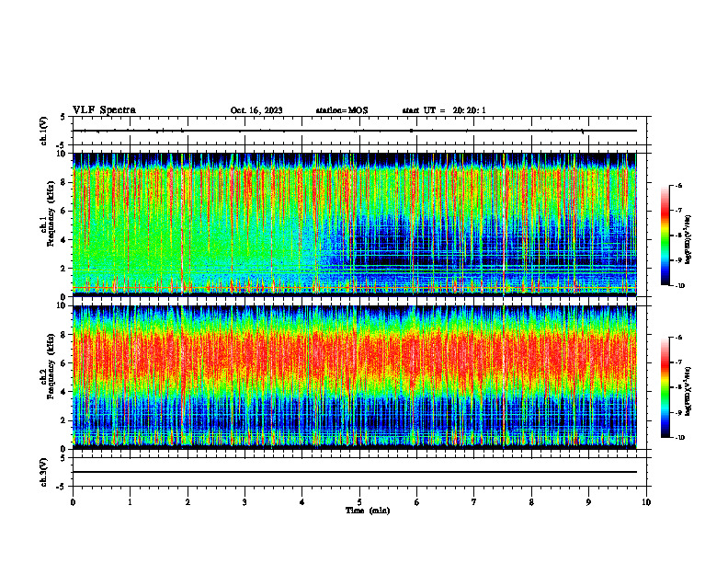This screenshot has width=728, height=563.
Task: Select the ch.2 "Frequency (kHz)" axis label
Action: 51,366
